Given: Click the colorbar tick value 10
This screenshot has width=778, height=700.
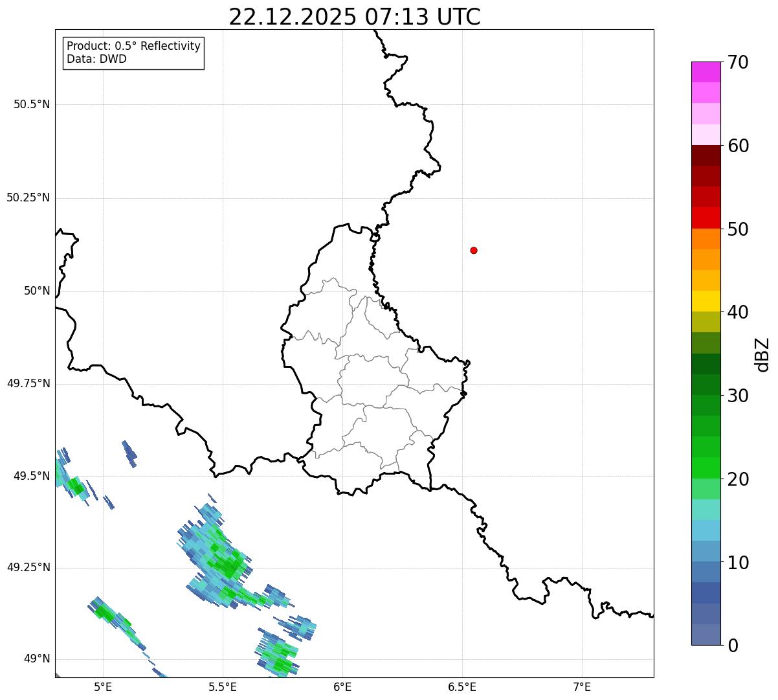Looking at the screenshot, I should tap(738, 563).
